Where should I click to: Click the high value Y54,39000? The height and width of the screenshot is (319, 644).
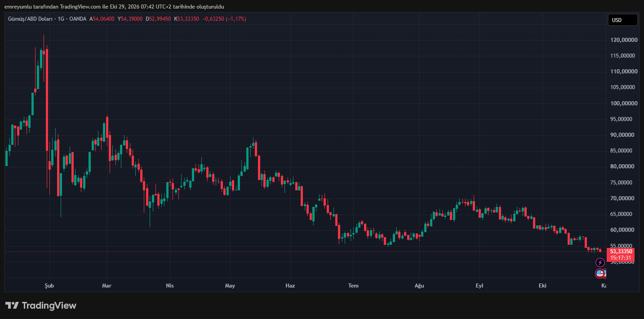pyautogui.click(x=130, y=19)
